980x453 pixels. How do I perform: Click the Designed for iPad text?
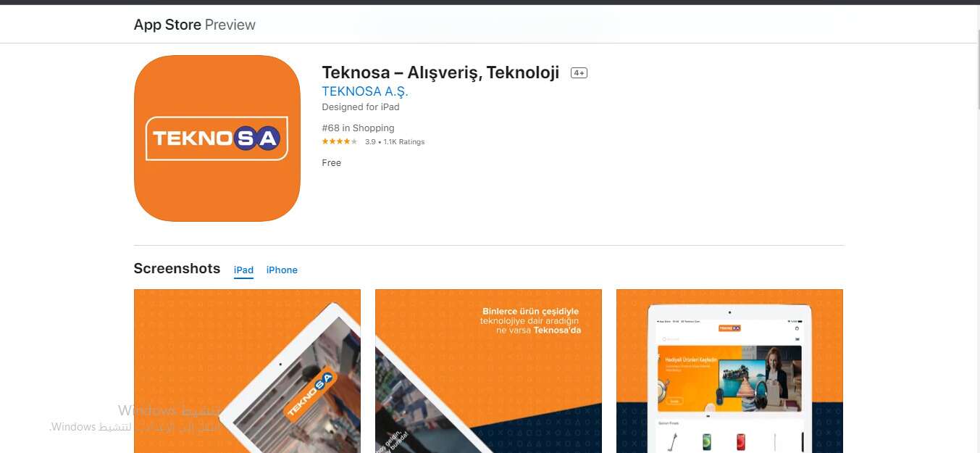(x=361, y=107)
